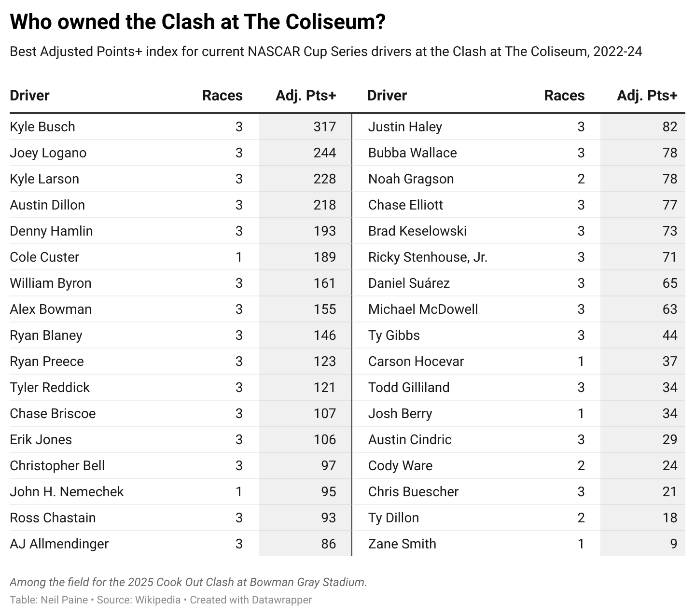The height and width of the screenshot is (616, 695).
Task: Click Joey Logano's 244 points value
Action: pos(324,153)
